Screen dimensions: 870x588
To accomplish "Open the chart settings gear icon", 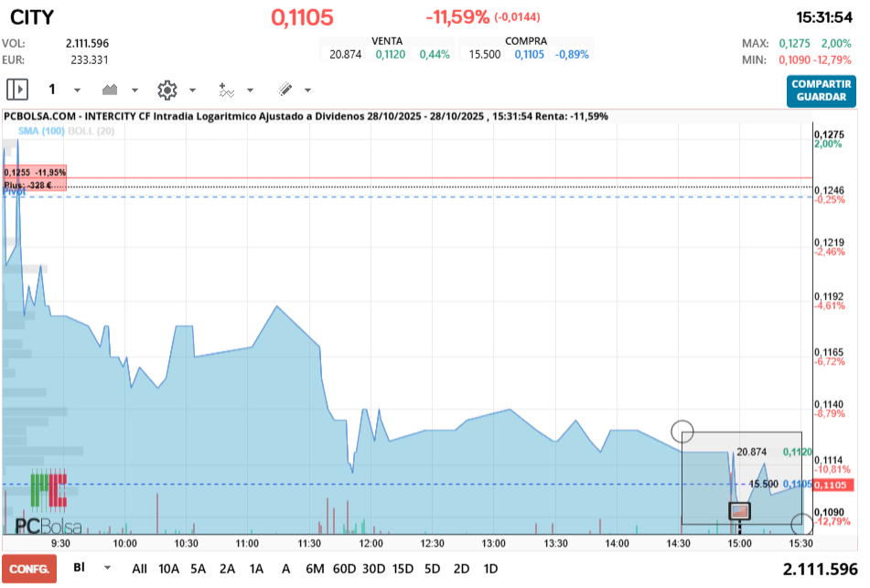I will pos(166,89).
